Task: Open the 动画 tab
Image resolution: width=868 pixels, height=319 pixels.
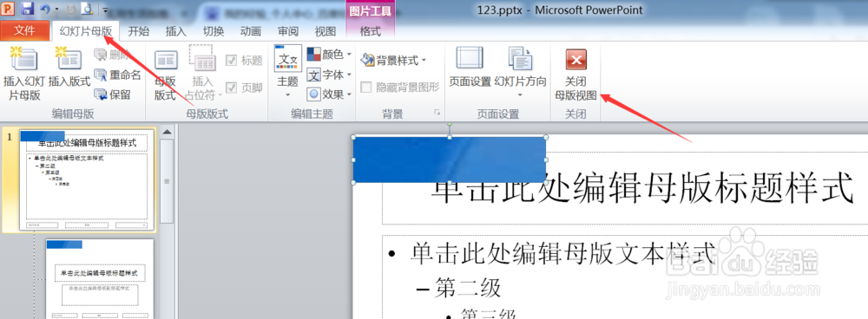Action: coord(251,31)
